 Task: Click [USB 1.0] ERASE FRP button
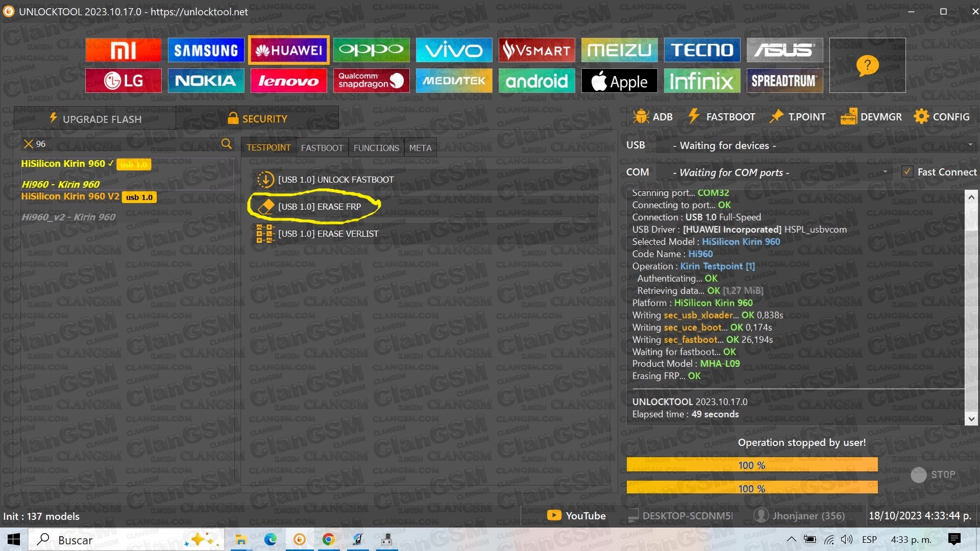(319, 207)
